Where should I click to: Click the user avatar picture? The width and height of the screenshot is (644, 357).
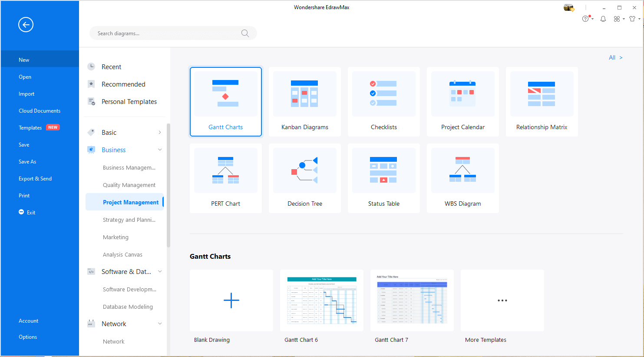pyautogui.click(x=568, y=7)
